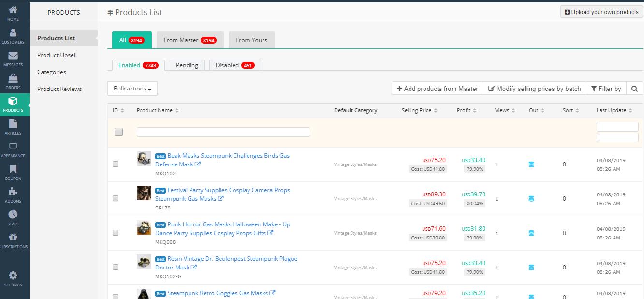Image resolution: width=644 pixels, height=299 pixels.
Task: Click the Product Name search input field
Action: tap(223, 132)
